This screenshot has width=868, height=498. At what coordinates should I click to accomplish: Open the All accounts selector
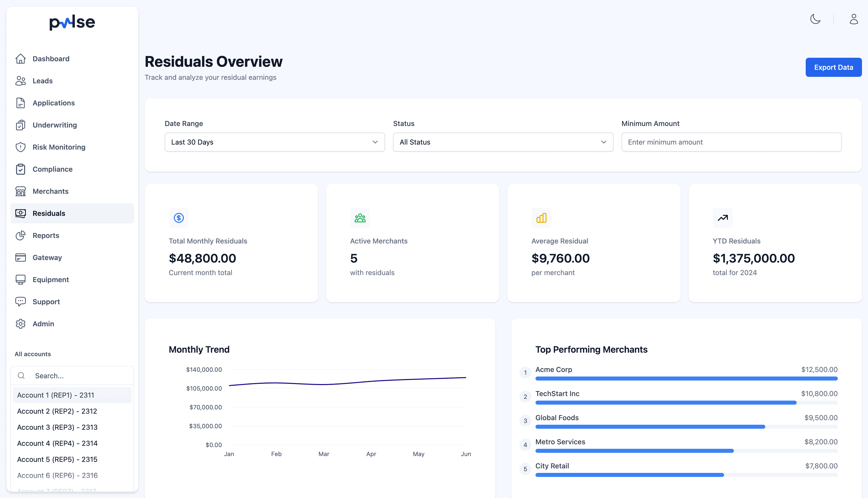click(32, 354)
